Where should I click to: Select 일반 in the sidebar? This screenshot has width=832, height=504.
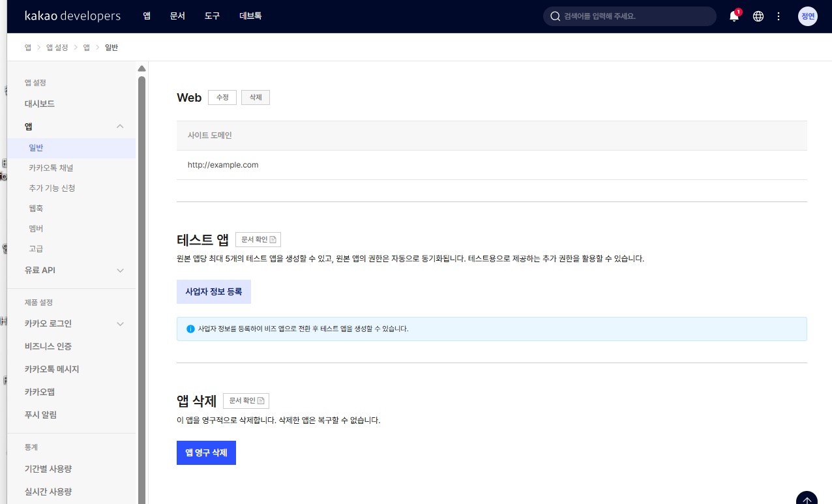click(71, 148)
